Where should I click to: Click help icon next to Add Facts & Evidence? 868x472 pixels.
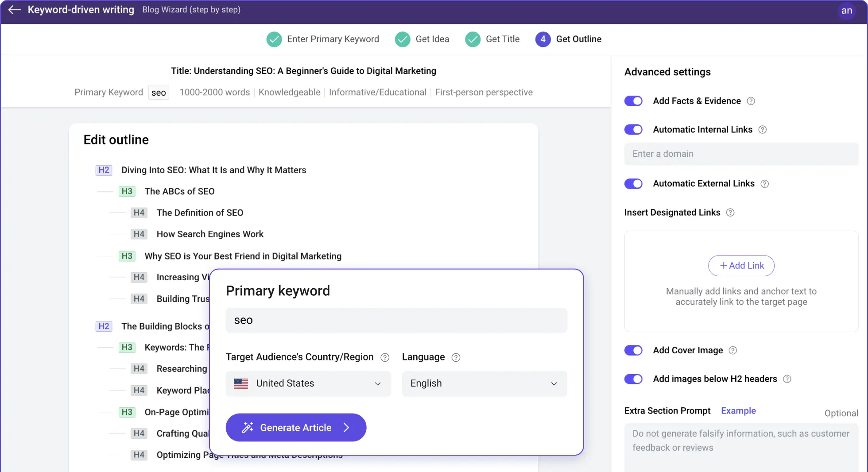pos(751,101)
